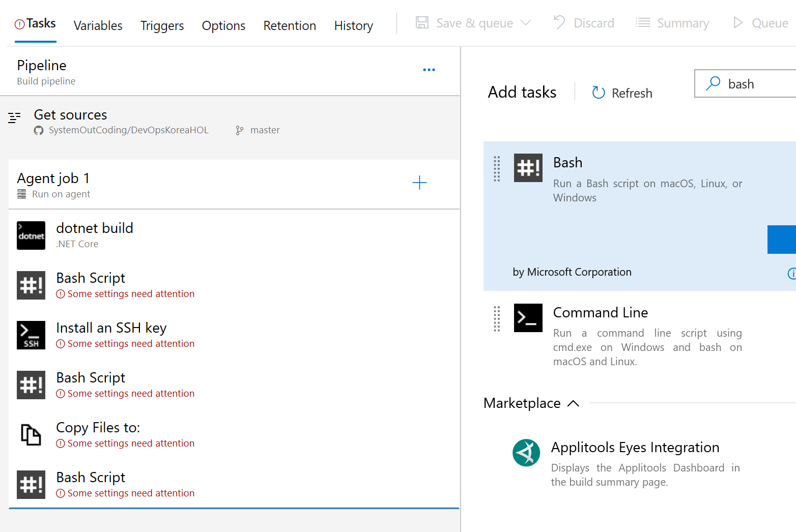The width and height of the screenshot is (796, 532).
Task: Select the master branch link
Action: 265,130
